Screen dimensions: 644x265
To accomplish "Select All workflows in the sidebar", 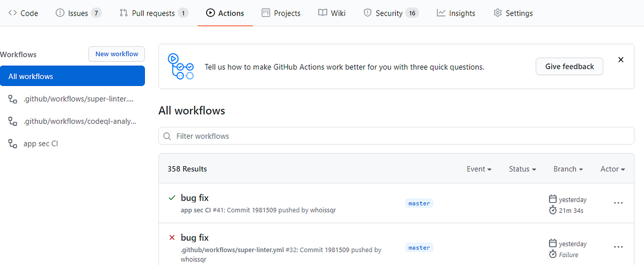I will click(72, 76).
